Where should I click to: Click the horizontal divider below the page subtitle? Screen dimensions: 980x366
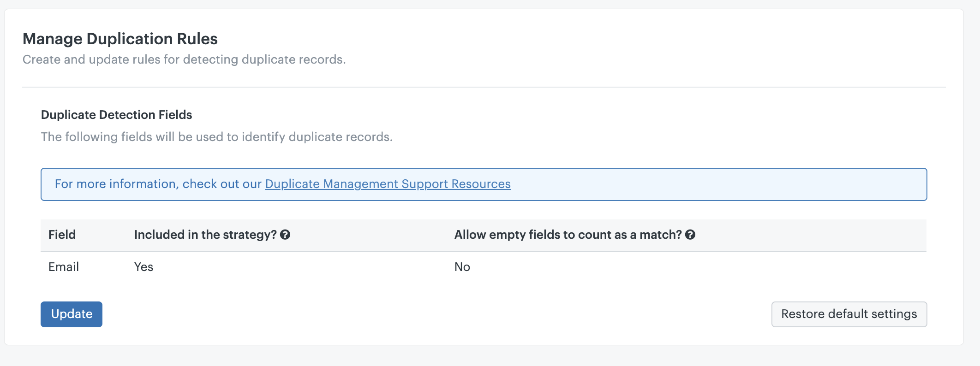pyautogui.click(x=484, y=87)
